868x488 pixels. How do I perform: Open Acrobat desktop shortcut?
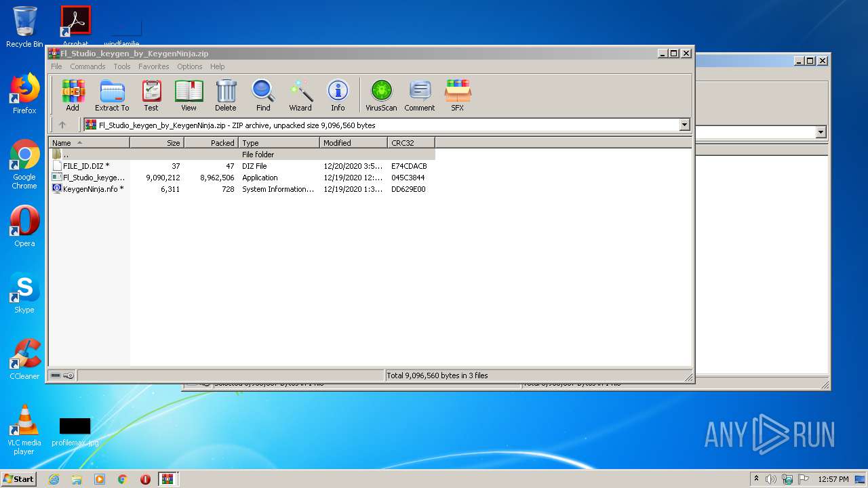tap(76, 27)
